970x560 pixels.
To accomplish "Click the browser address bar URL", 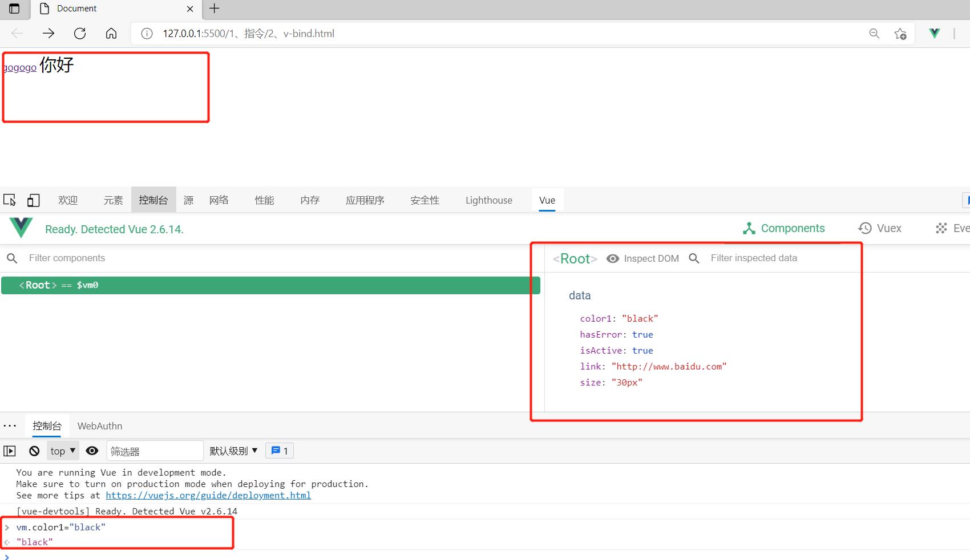I will 248,34.
